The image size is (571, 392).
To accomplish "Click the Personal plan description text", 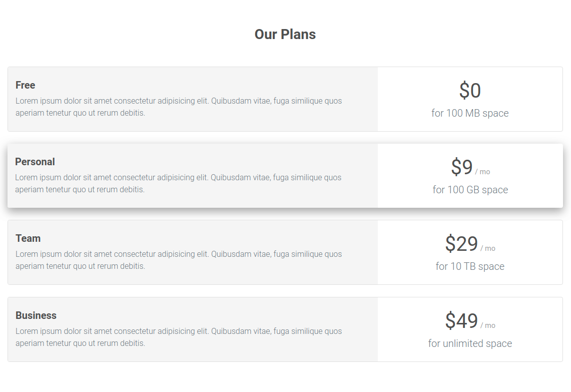I will 178,183.
